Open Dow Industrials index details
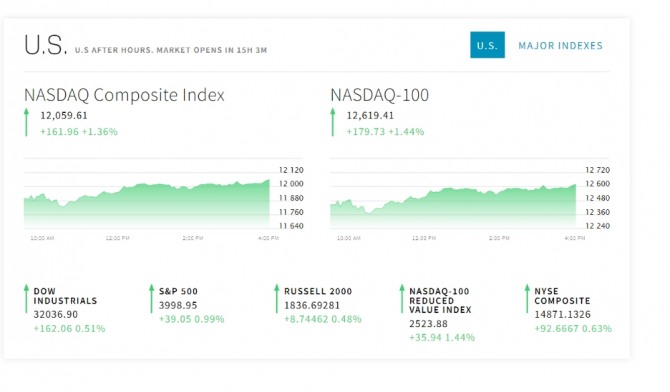 [65, 296]
